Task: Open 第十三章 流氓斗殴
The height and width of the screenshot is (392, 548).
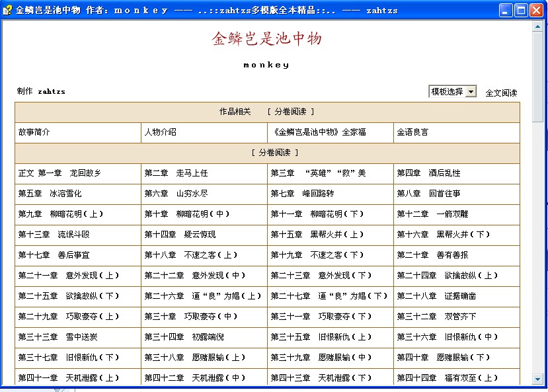Action: point(54,235)
